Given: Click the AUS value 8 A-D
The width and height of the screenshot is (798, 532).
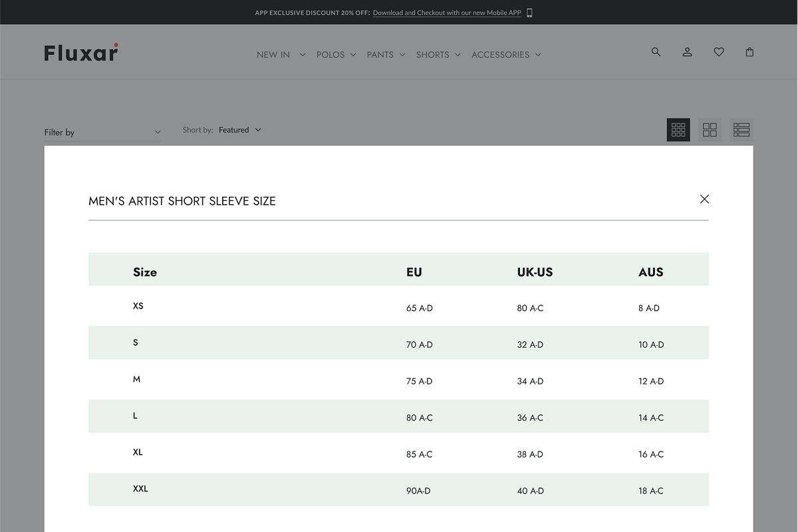Looking at the screenshot, I should [x=649, y=308].
